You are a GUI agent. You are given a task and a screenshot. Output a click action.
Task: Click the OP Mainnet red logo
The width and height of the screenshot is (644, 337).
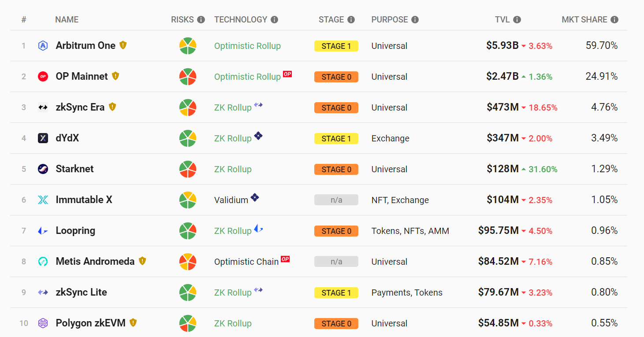click(x=43, y=77)
